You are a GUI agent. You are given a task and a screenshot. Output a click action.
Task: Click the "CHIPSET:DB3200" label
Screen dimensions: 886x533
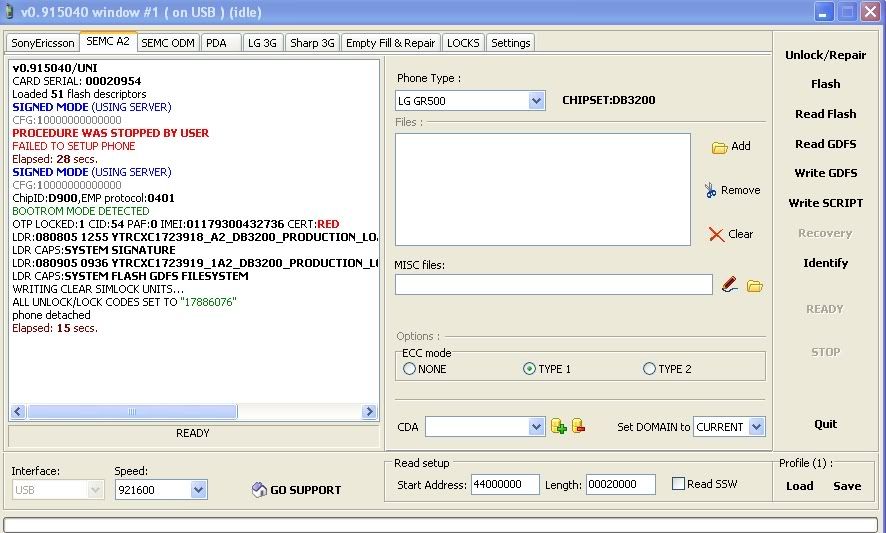coord(609,101)
